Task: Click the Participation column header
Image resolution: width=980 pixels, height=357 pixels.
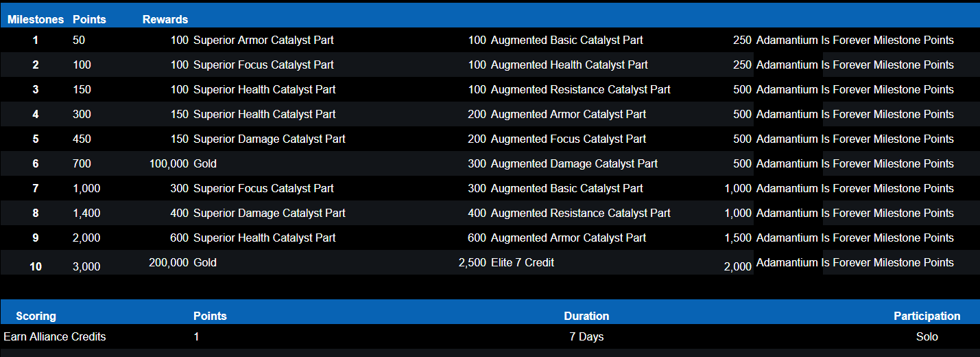Action: point(927,316)
